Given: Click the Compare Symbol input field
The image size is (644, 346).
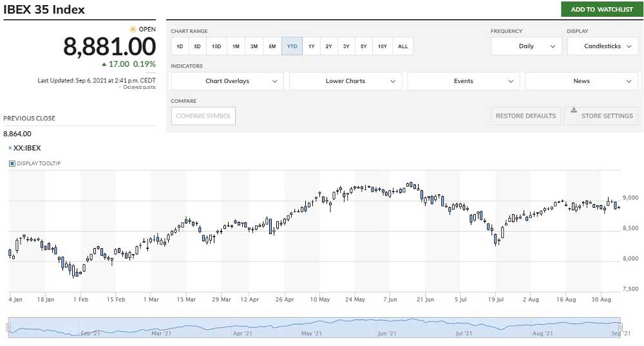Looking at the screenshot, I should pos(204,116).
